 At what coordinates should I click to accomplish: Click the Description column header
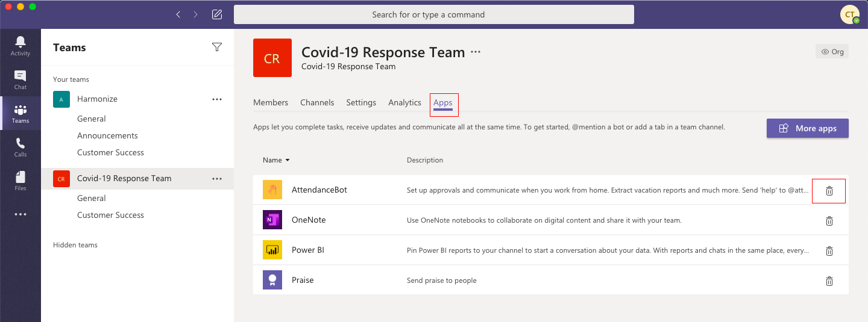pyautogui.click(x=425, y=160)
